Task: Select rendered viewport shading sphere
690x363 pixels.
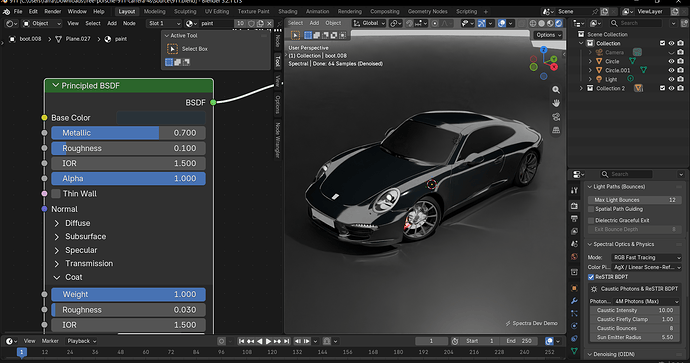Action: point(559,23)
